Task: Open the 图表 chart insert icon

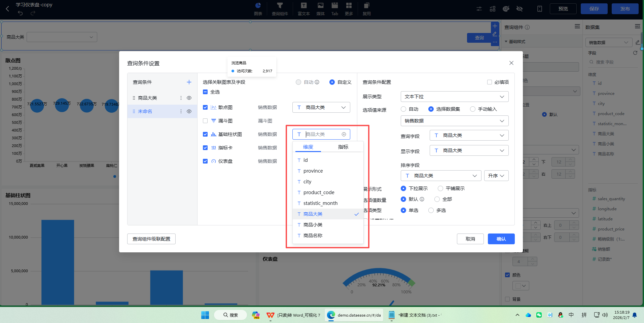Action: (258, 9)
